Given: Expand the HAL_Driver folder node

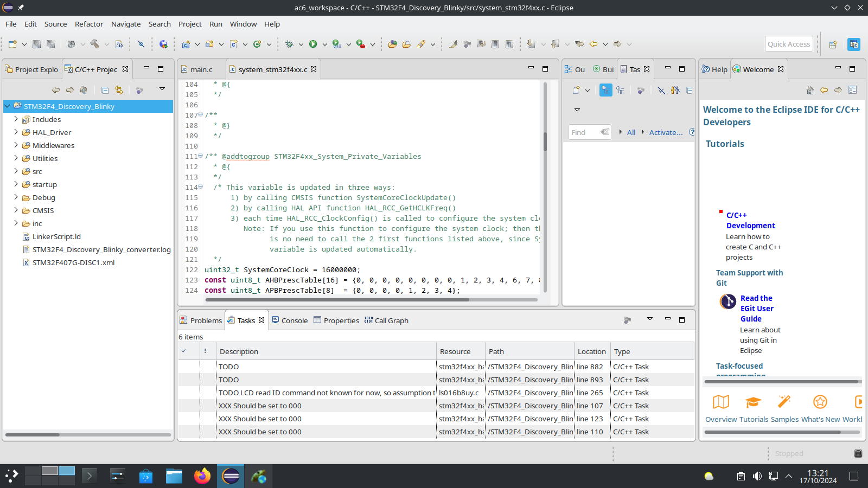Looking at the screenshot, I should [16, 132].
